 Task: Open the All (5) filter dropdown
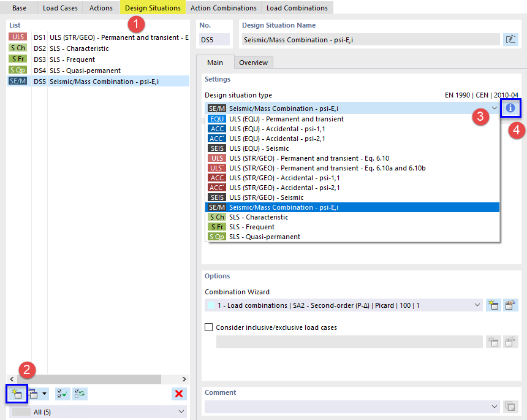click(x=181, y=411)
